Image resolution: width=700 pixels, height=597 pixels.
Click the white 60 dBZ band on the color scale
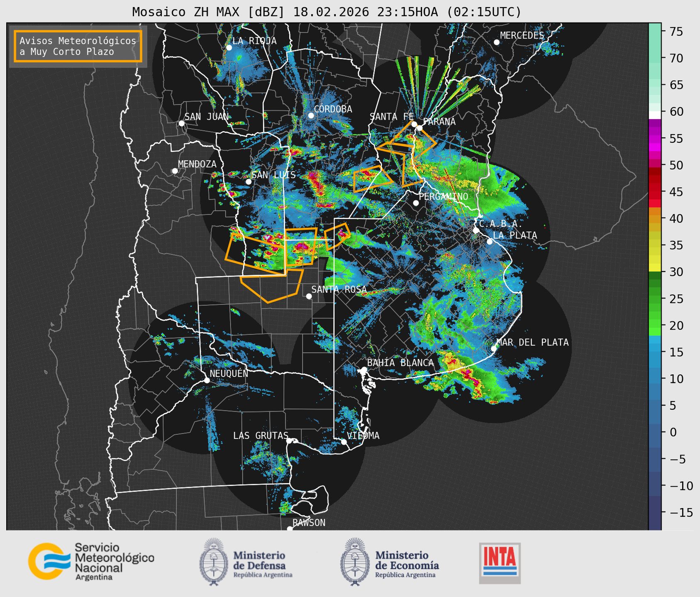pyautogui.click(x=655, y=115)
